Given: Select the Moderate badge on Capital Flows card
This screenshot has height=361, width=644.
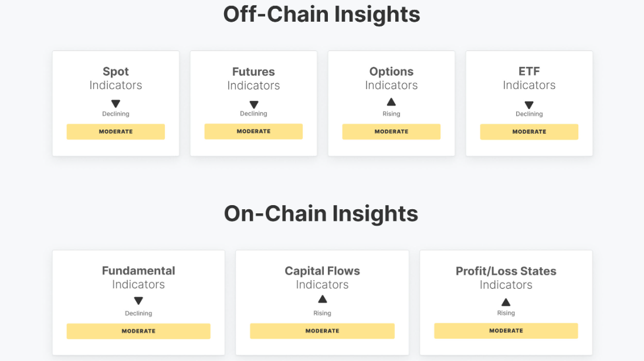Looking at the screenshot, I should (x=323, y=331).
